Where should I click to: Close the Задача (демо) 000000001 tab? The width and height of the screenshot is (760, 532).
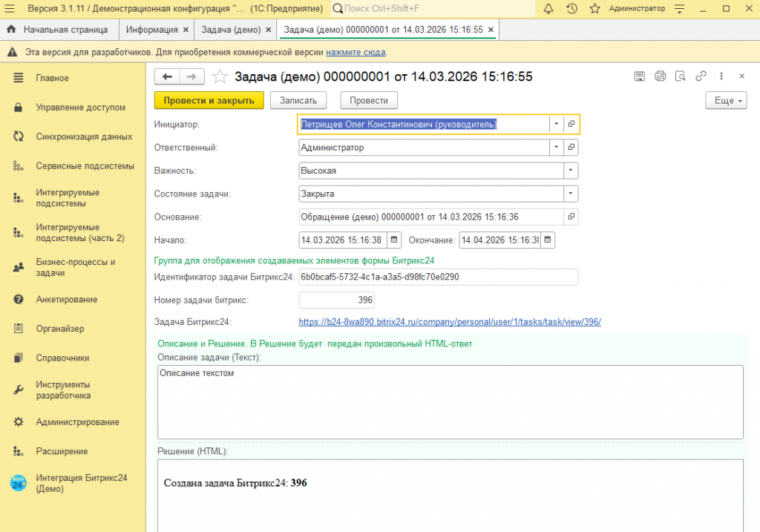pos(491,30)
